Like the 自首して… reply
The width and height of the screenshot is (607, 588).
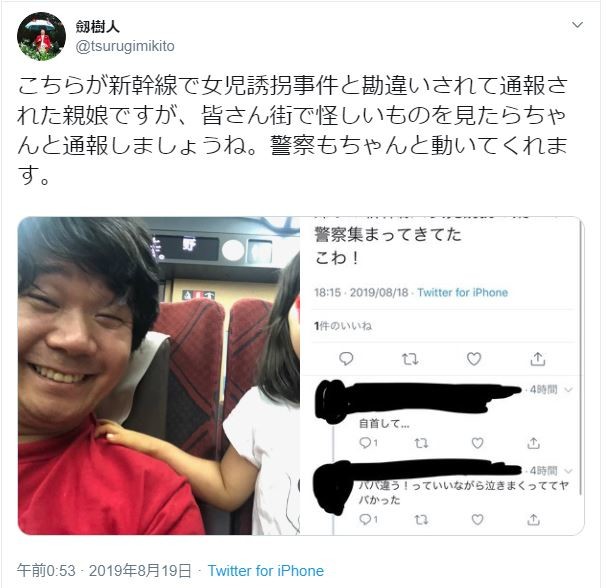coord(477,442)
